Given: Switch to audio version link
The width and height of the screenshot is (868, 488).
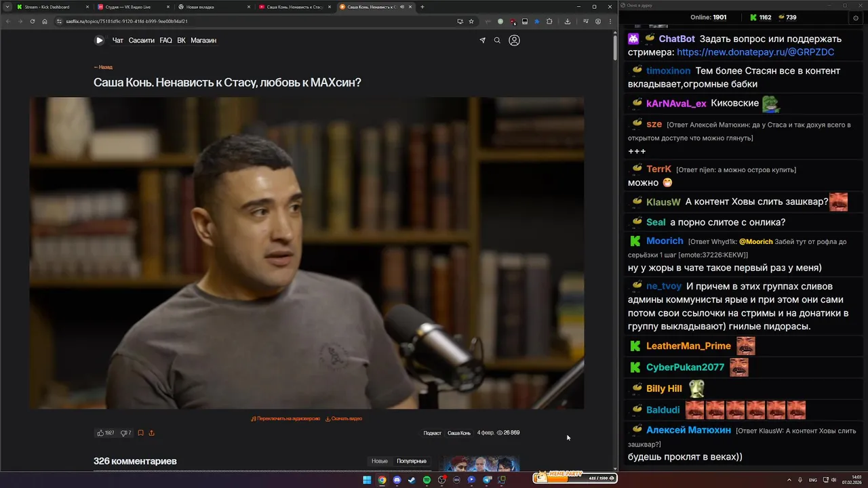Looking at the screenshot, I should click(x=285, y=419).
